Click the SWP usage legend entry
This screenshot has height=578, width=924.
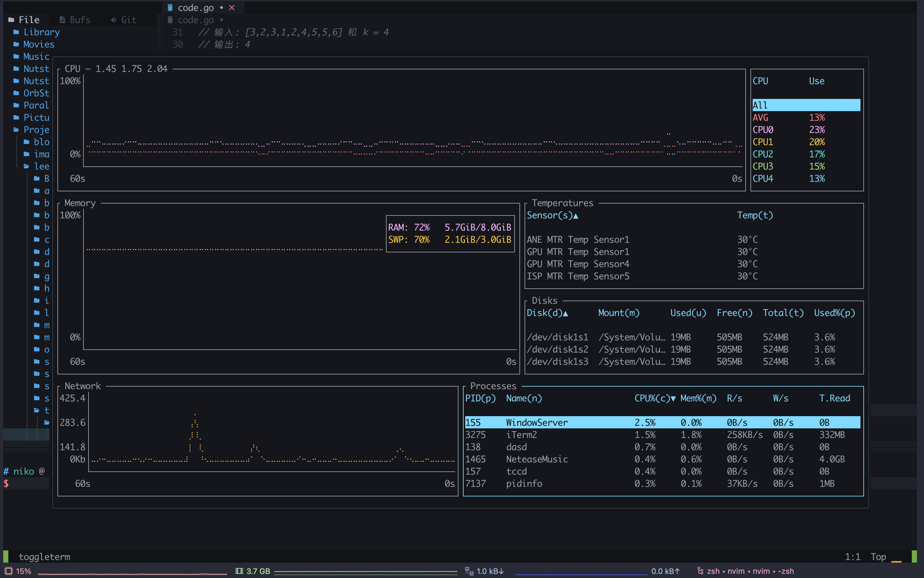(x=450, y=240)
